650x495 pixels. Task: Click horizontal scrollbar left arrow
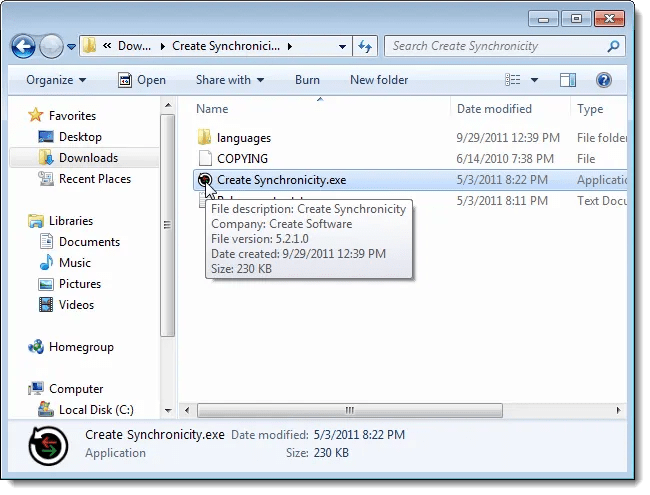coord(187,410)
